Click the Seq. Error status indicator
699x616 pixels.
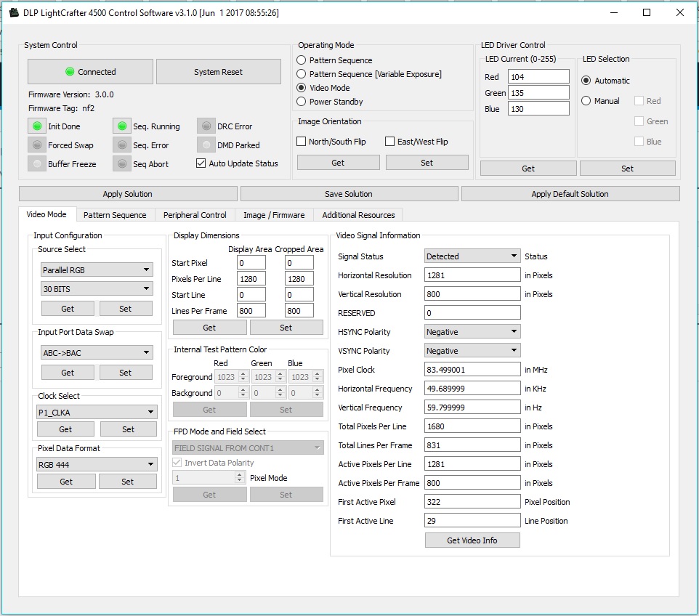[x=121, y=145]
